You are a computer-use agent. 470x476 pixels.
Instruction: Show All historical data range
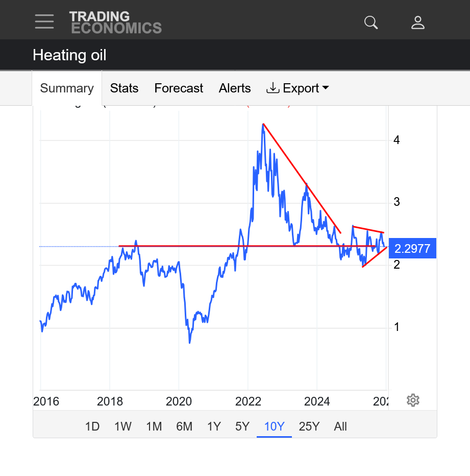tap(340, 426)
